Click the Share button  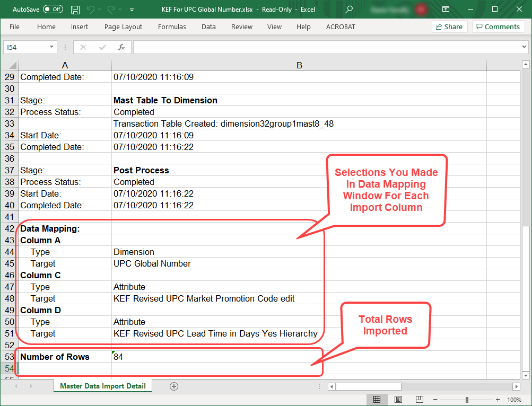click(x=449, y=27)
